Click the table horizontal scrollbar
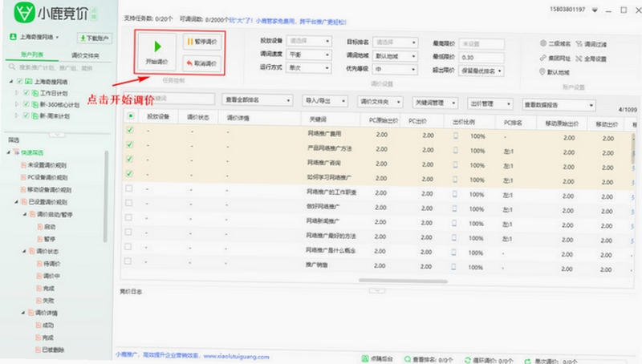This screenshot has width=642, height=364. 404,281
